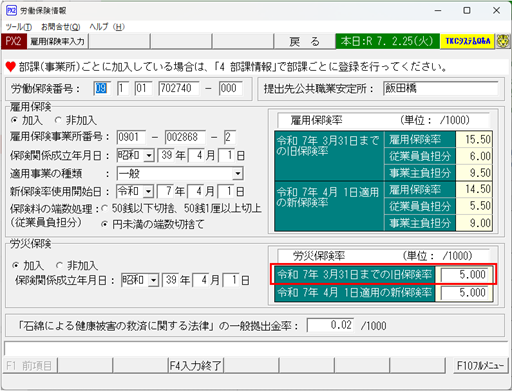Open the お問合せ menu
The height and width of the screenshot is (391, 512).
point(61,27)
